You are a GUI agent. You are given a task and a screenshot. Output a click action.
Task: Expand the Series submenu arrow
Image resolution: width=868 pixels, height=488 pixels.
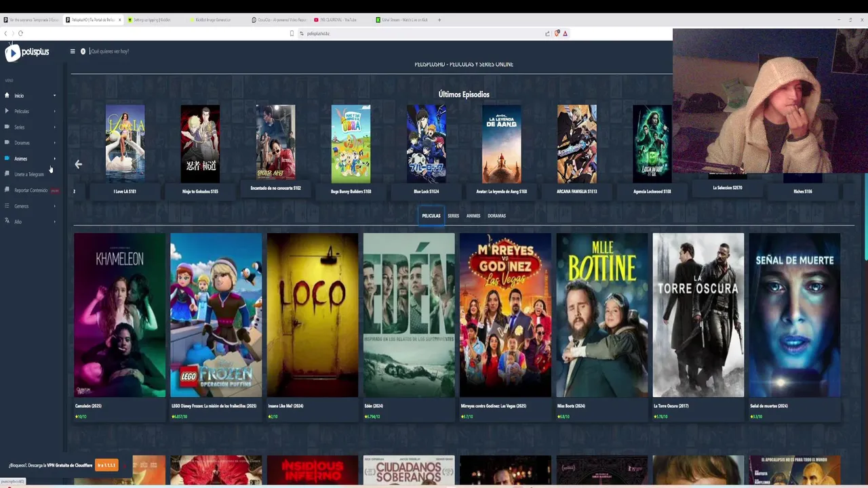55,127
